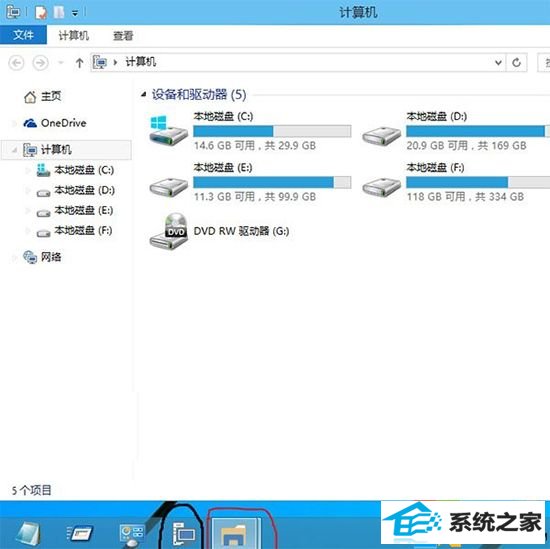Click the E: drive usage bar
550x549 pixels.
(x=272, y=182)
